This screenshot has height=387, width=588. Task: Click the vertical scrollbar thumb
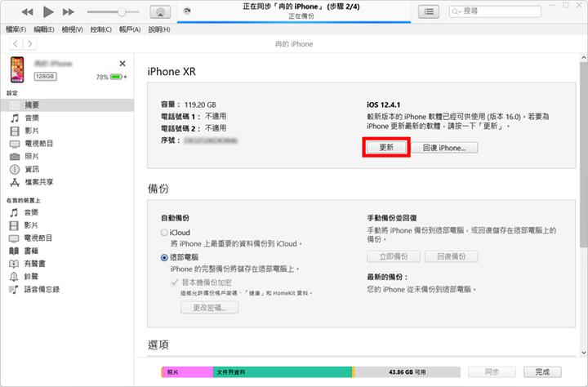[583, 154]
